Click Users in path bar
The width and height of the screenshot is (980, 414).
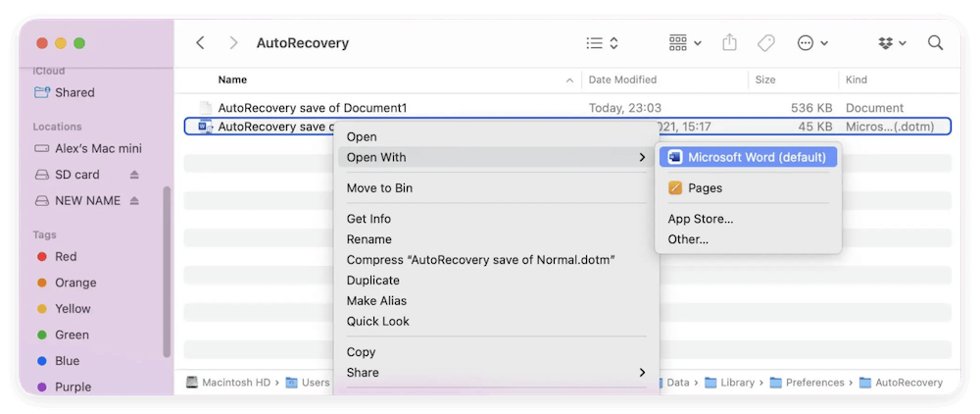pyautogui.click(x=308, y=383)
